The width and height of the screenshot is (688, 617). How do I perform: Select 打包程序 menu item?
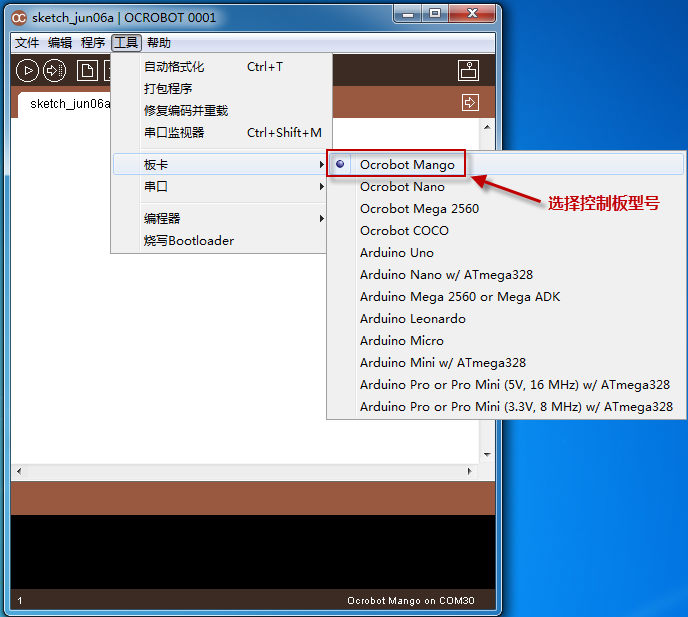coord(222,89)
